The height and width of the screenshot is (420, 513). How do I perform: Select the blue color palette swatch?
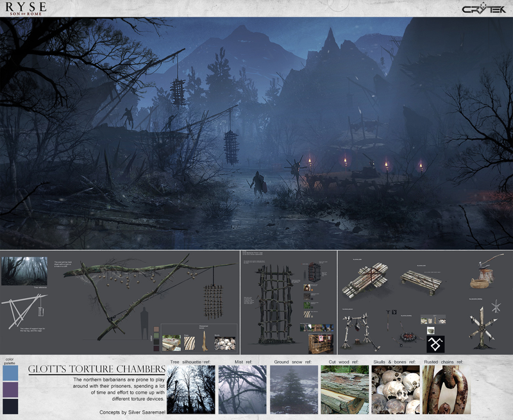pyautogui.click(x=10, y=373)
